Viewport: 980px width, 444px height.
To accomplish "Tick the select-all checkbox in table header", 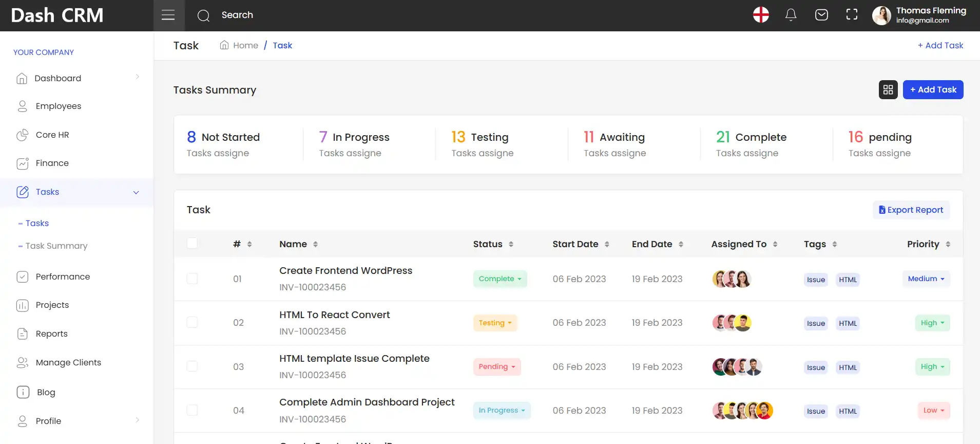I will click(x=192, y=243).
